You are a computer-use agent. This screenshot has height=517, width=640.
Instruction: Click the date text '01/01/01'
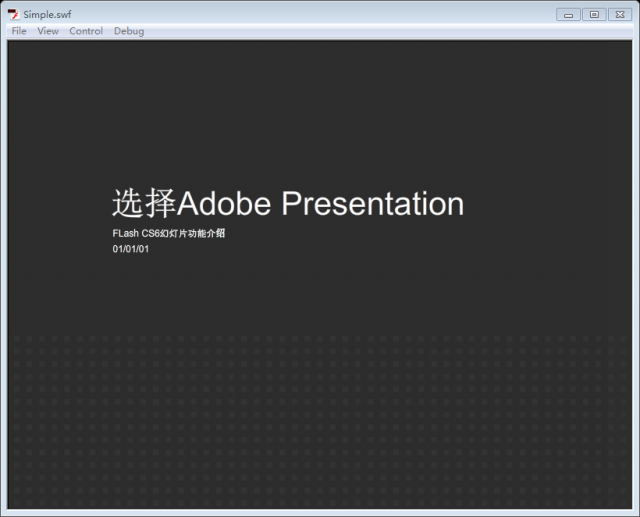tap(131, 249)
